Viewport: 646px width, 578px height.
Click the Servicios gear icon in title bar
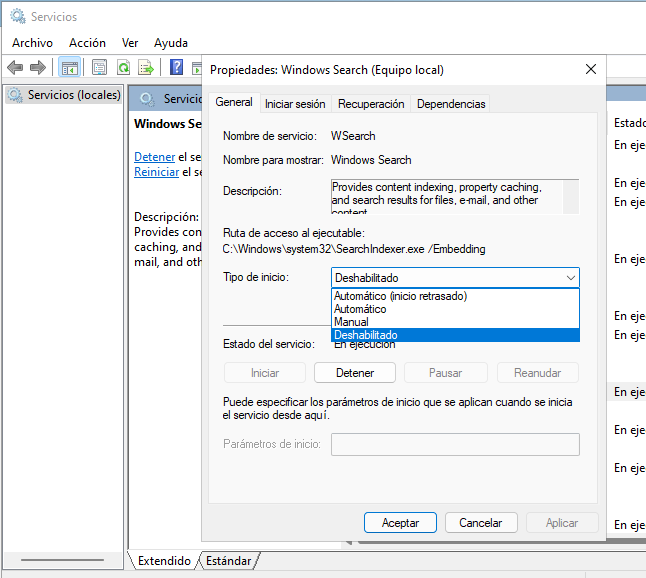pos(18,16)
